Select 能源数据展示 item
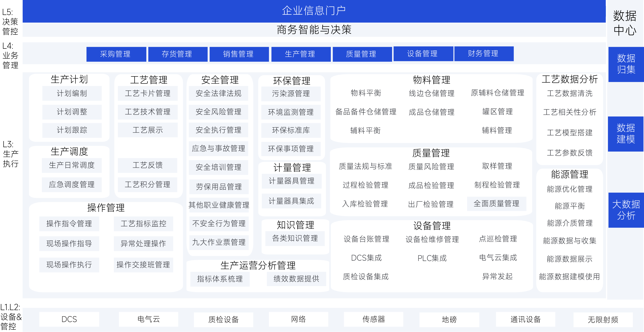The height and width of the screenshot is (332, 644). point(570,259)
